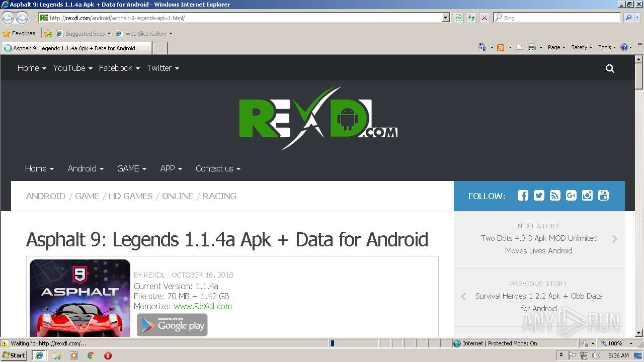Click the volume speaker tray icon
Image resolution: width=644 pixels, height=362 pixels.
(x=596, y=355)
